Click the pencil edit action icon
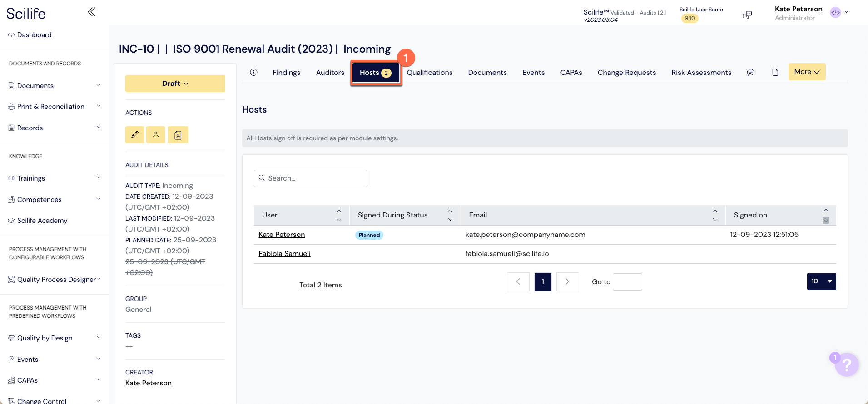 [x=135, y=135]
